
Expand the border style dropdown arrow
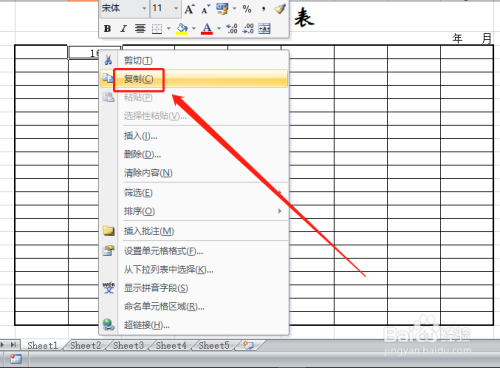coord(168,29)
